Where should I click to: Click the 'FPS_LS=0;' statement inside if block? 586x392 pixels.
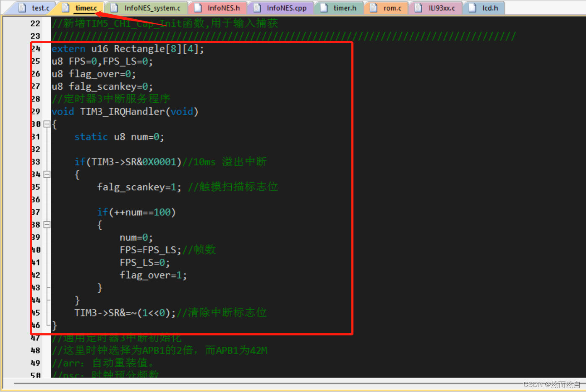[145, 262]
